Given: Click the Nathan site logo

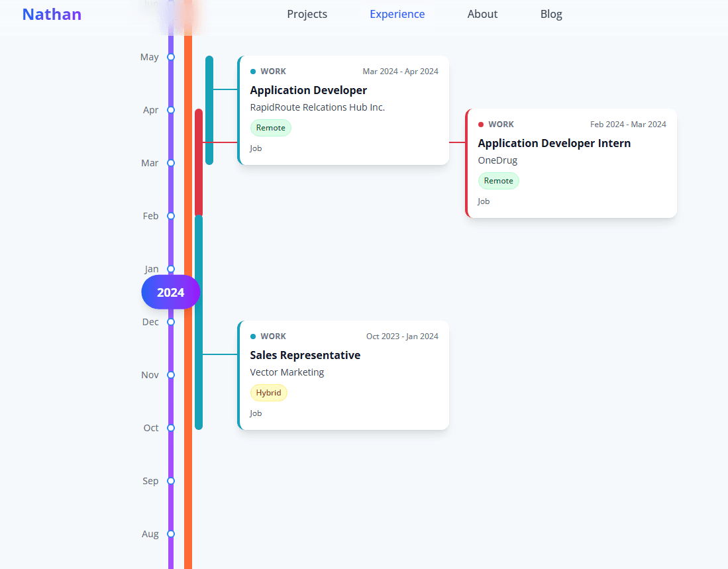Looking at the screenshot, I should click(52, 15).
